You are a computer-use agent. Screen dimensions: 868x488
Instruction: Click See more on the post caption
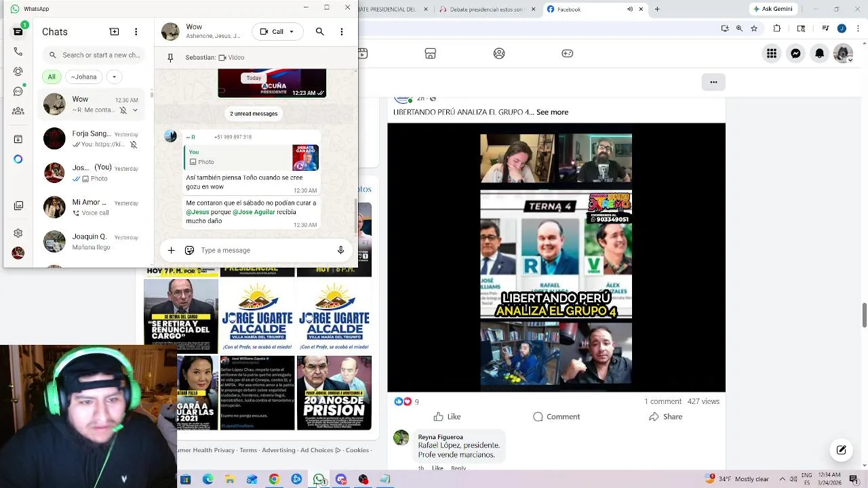tap(553, 112)
